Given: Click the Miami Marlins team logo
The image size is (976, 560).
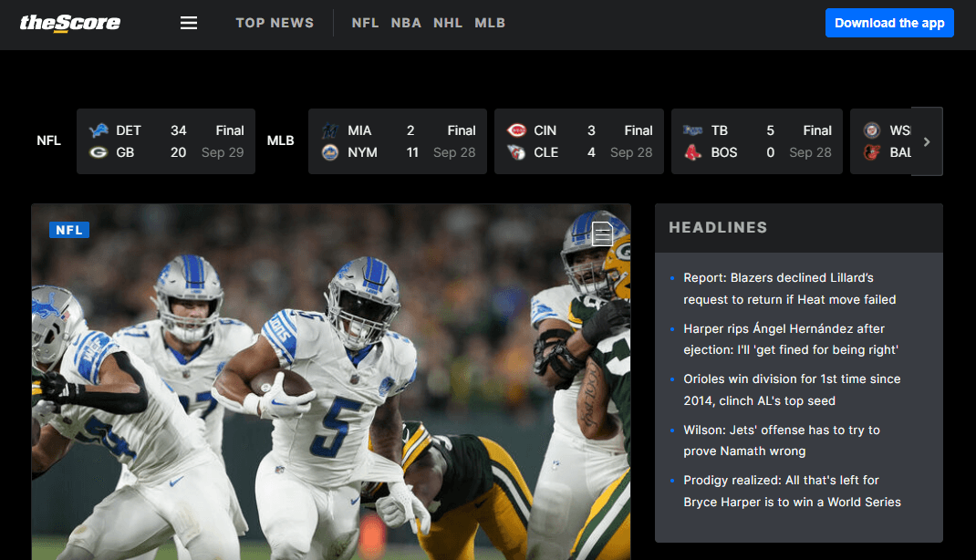Looking at the screenshot, I should coord(330,130).
